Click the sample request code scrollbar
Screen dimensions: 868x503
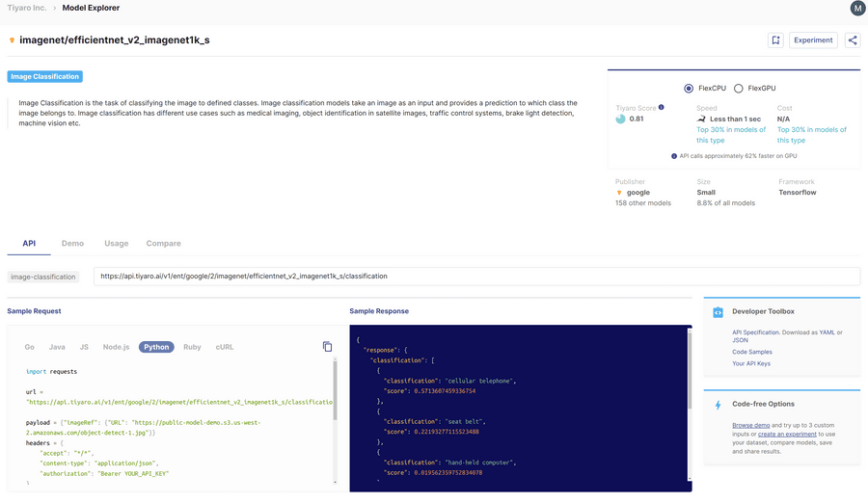[x=335, y=390]
